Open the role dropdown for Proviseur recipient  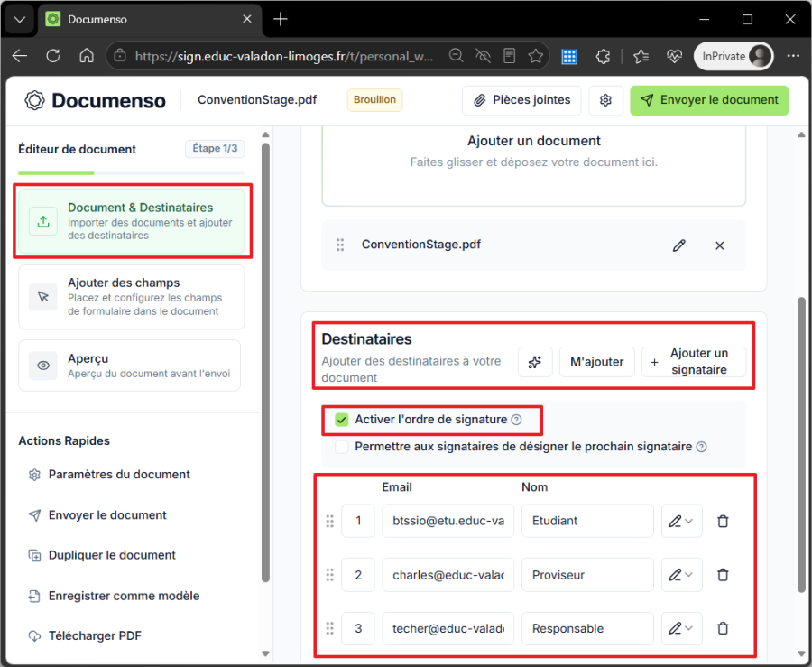pos(681,575)
